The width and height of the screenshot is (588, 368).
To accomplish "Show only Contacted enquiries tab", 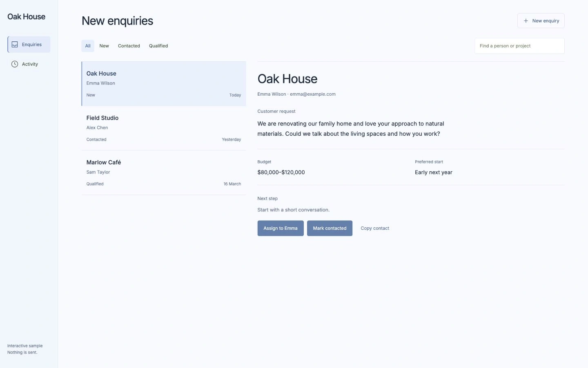I will click(129, 46).
